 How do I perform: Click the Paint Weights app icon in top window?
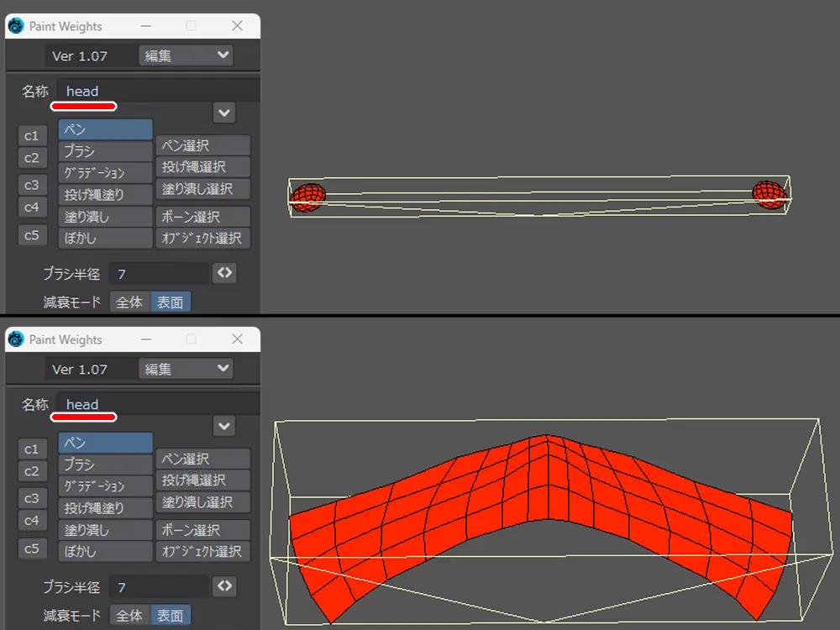(x=16, y=26)
